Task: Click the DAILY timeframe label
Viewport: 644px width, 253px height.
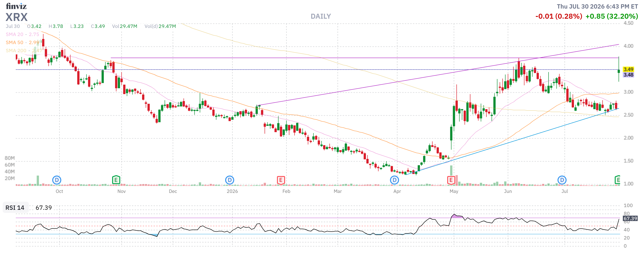Action: tap(321, 16)
